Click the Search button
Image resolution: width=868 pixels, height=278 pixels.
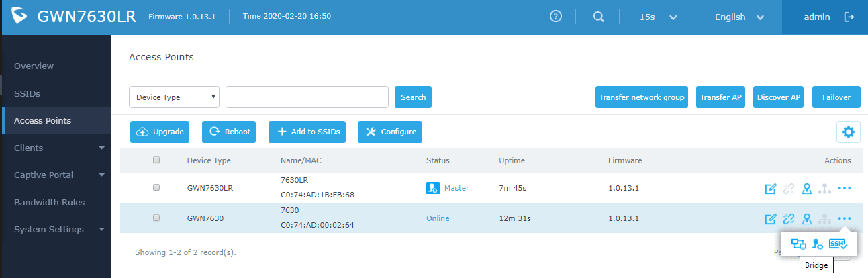(413, 97)
